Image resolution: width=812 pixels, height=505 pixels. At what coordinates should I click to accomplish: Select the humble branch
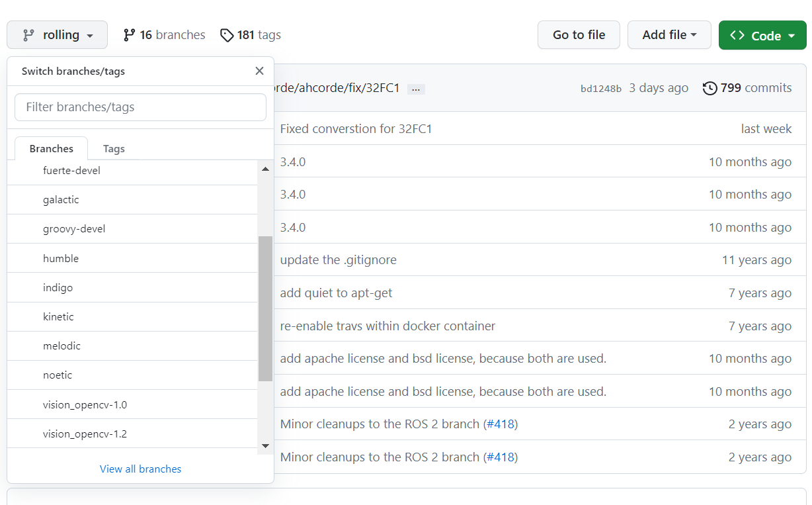[x=132, y=258]
